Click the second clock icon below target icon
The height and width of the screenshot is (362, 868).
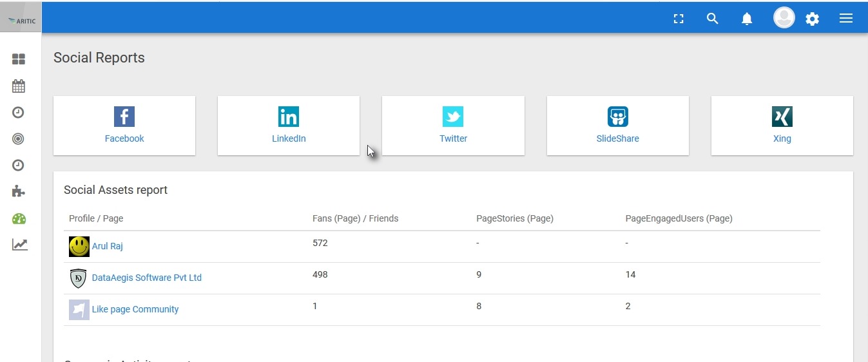(19, 166)
